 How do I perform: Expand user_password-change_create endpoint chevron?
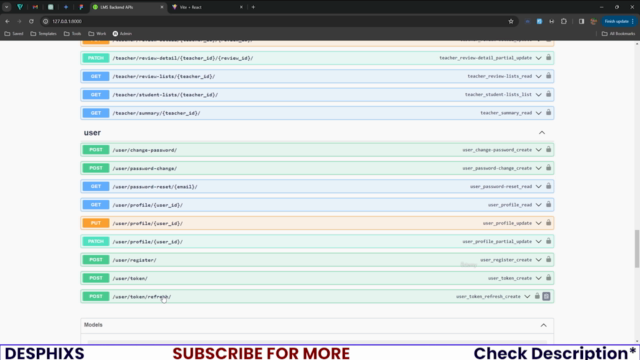coord(538,168)
